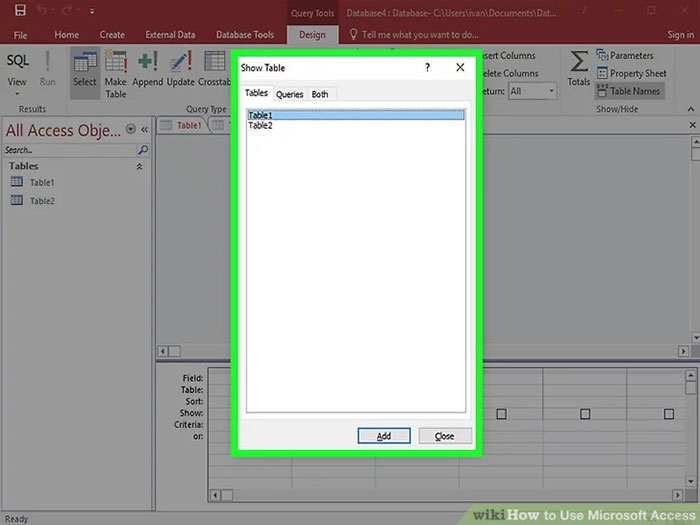Open the Property Sheet
The image size is (700, 525).
(631, 73)
